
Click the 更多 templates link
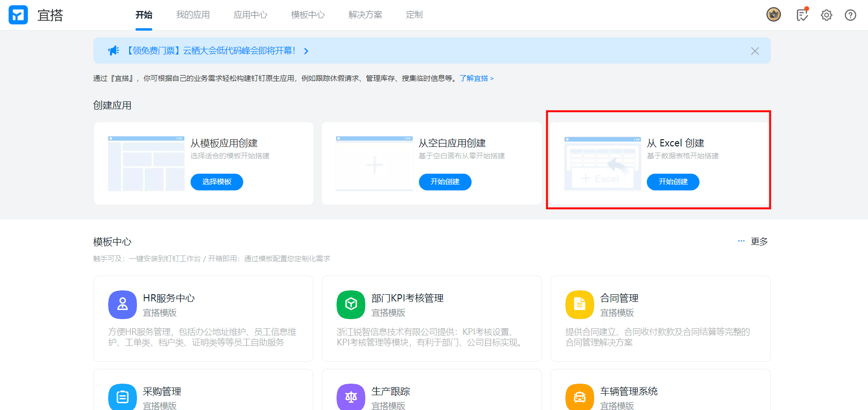pyautogui.click(x=759, y=242)
